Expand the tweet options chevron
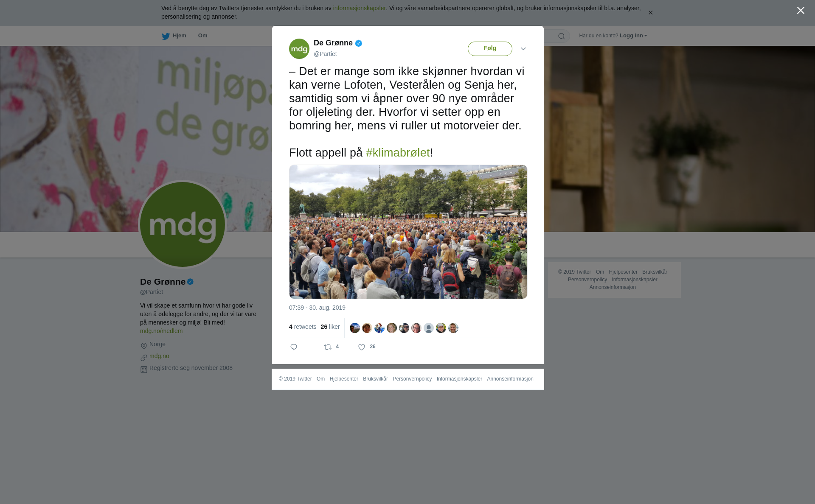Image resolution: width=815 pixels, height=504 pixels. (523, 49)
